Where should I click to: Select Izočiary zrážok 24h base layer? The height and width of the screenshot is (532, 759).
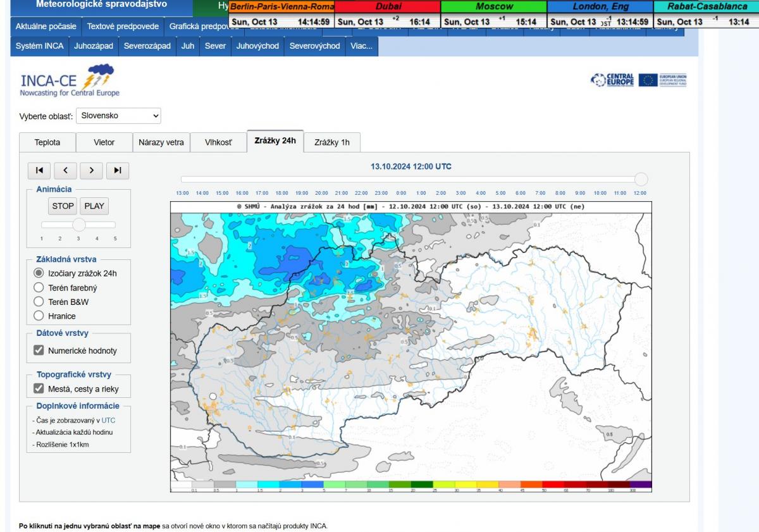(39, 273)
